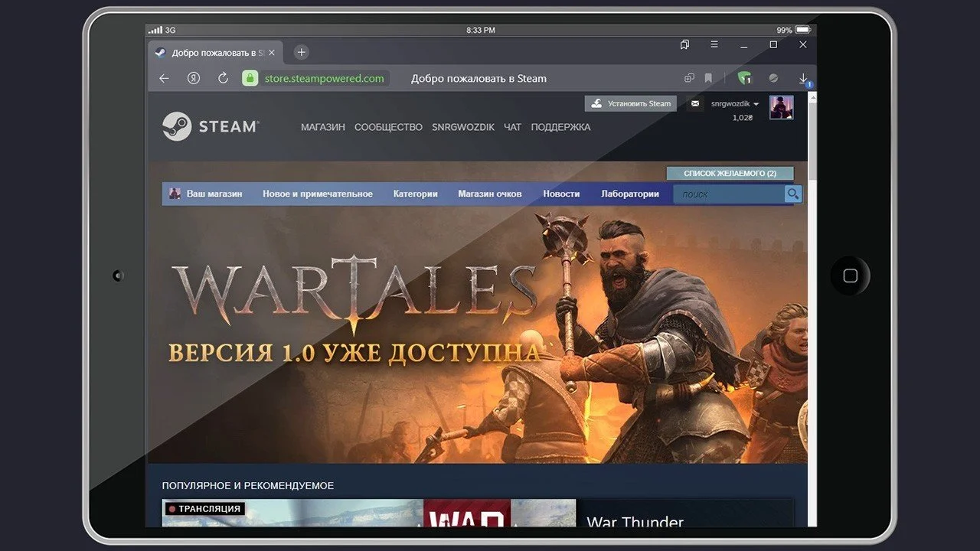Image resolution: width=980 pixels, height=551 pixels.
Task: Select the Добро пожаловать browser tab
Action: 215,53
